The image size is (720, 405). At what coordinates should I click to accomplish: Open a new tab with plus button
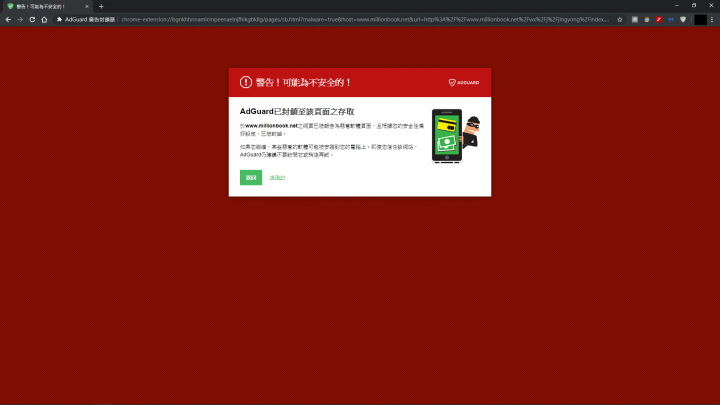tap(101, 6)
